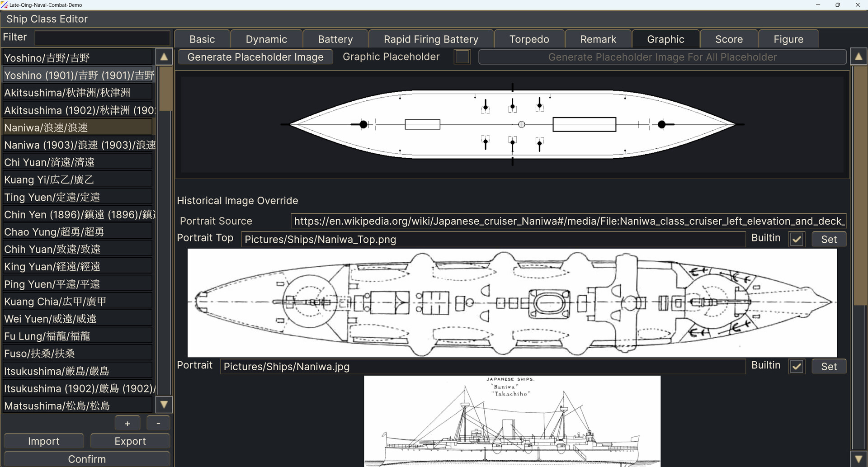The image size is (868, 467).
Task: Click the Portrait Top path field
Action: click(493, 240)
